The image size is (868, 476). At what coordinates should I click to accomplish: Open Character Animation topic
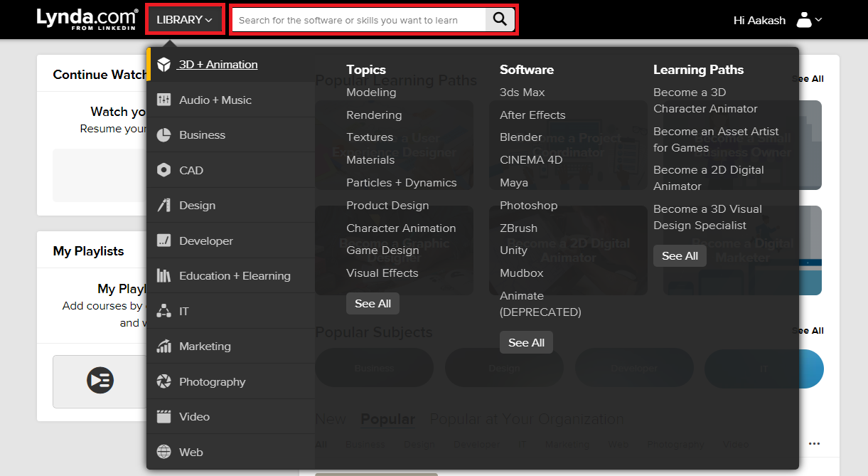401,228
